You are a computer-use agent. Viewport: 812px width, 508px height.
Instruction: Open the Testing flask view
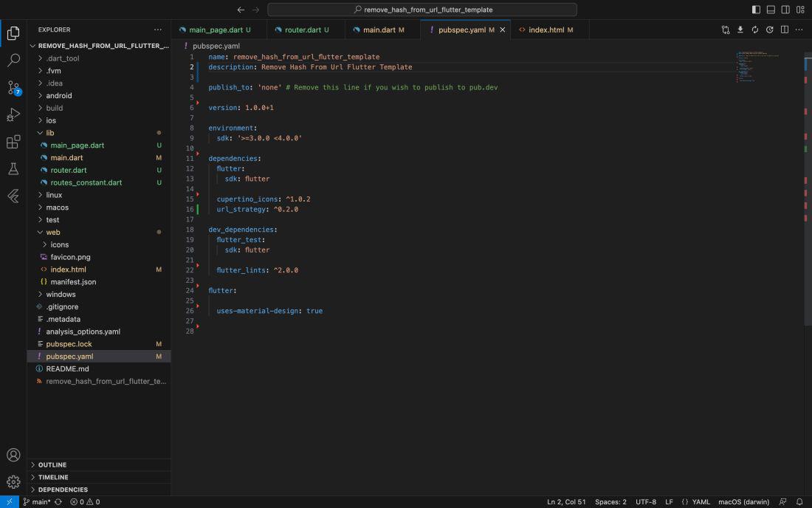(x=13, y=169)
